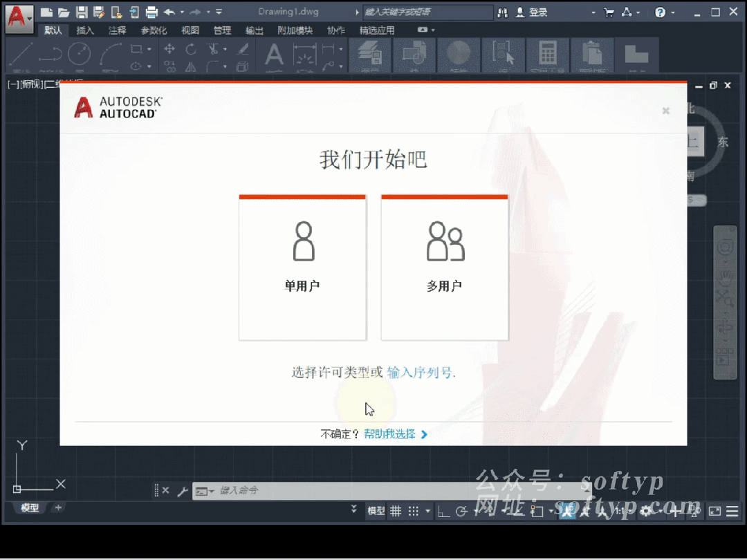747x560 pixels.
Task: Open the 插入 ribbon tab
Action: point(85,30)
